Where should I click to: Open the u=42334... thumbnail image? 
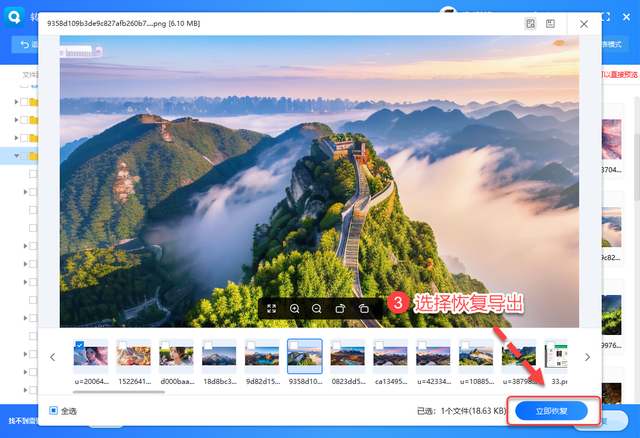[x=433, y=356]
